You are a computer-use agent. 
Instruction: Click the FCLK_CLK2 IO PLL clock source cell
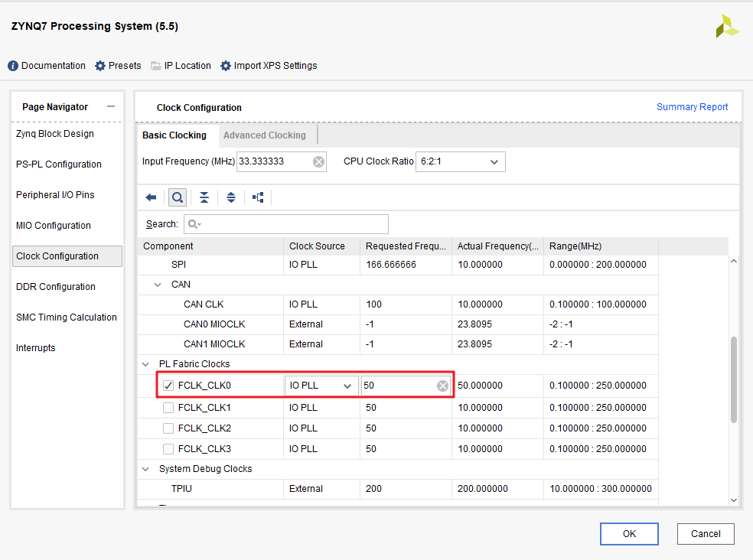[x=321, y=428]
